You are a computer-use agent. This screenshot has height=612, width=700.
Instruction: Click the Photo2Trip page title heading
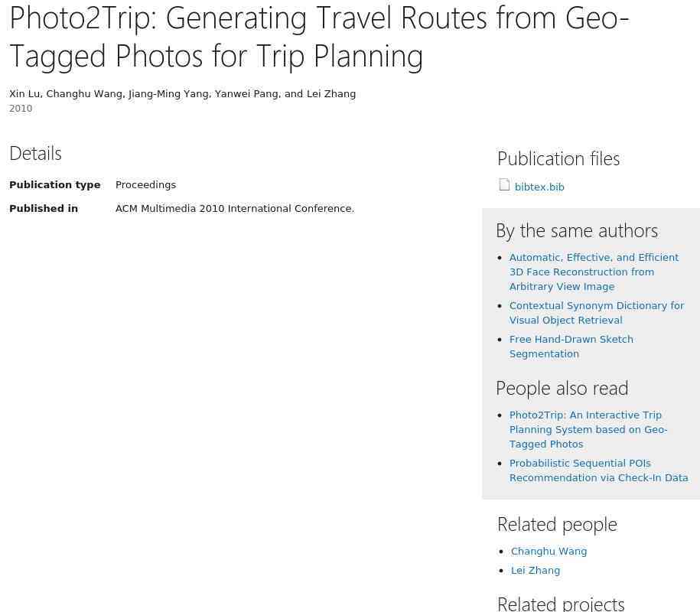(x=319, y=37)
